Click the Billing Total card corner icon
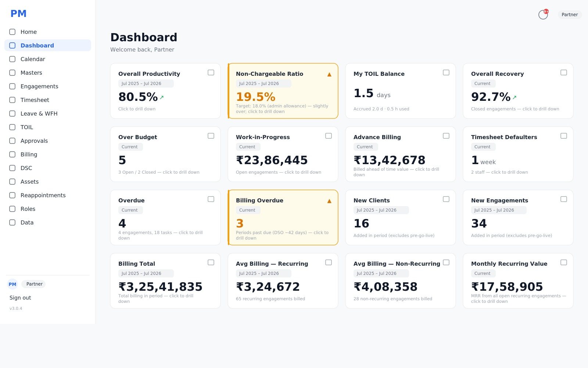Viewport: 588px width, 368px height. pyautogui.click(x=211, y=262)
